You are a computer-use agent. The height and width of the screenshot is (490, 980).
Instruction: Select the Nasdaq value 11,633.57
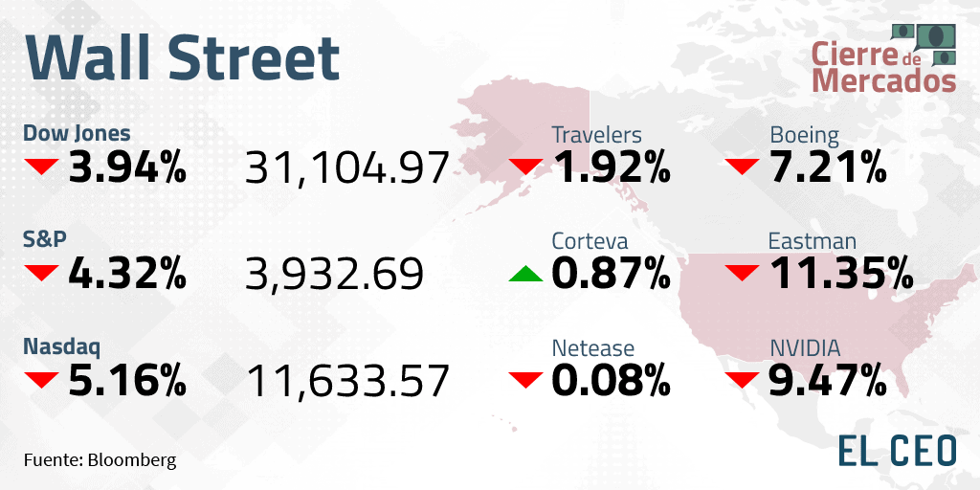tap(348, 381)
